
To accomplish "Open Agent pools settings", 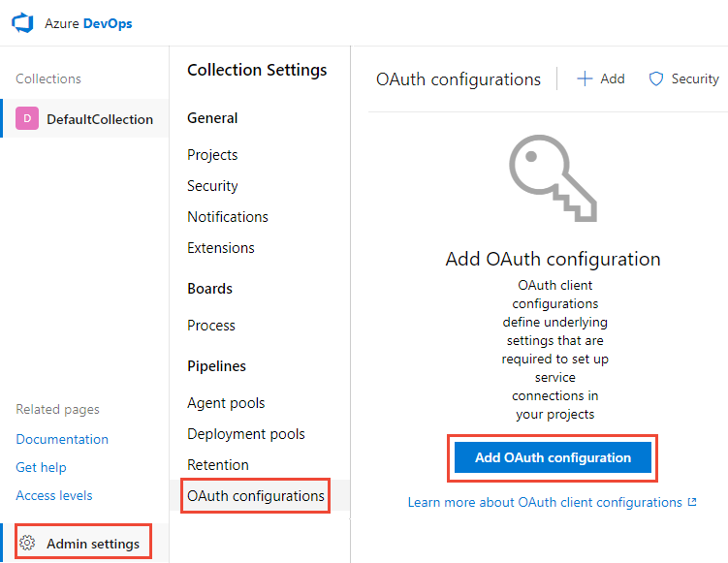I will pyautogui.click(x=226, y=403).
